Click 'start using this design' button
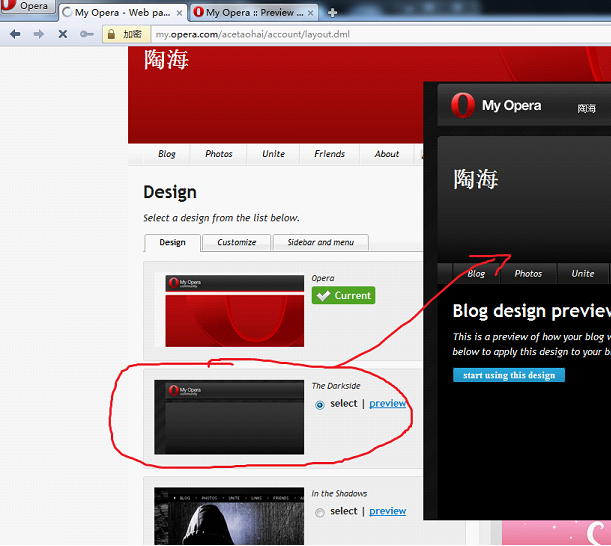611x546 pixels. tap(509, 375)
